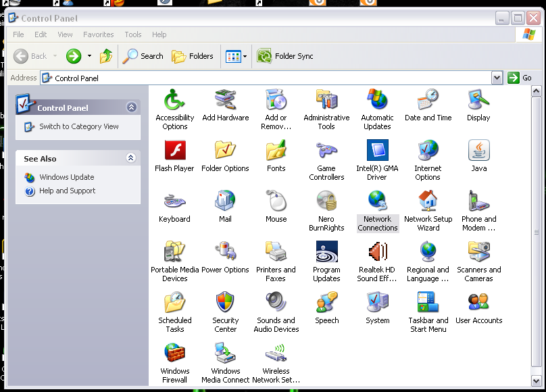Select Regional and Language options icon
546x392 pixels.
pos(428,251)
